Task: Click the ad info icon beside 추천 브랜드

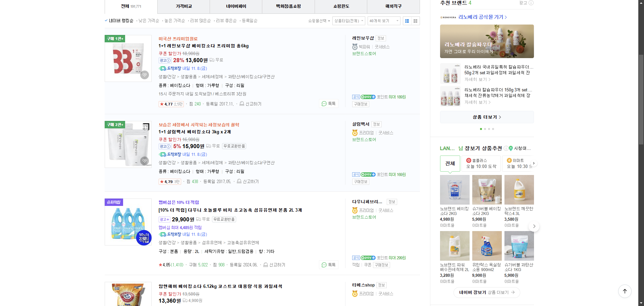Action: click(x=530, y=3)
